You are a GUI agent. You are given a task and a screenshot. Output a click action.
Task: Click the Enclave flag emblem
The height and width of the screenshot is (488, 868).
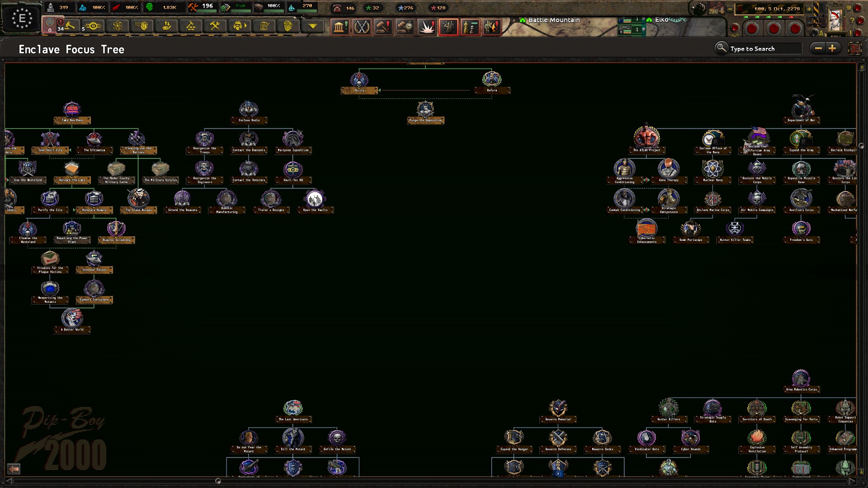coord(22,19)
